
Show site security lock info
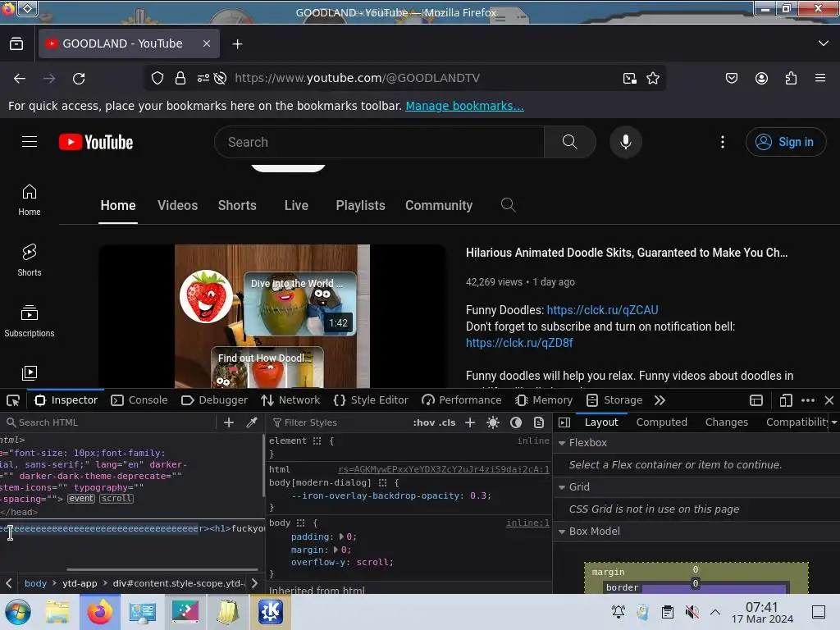pos(180,78)
